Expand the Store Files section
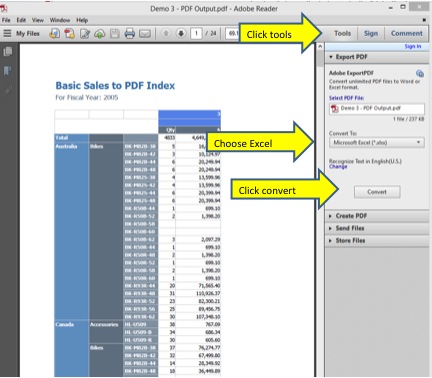This screenshot has height=378, width=432. 377,241
